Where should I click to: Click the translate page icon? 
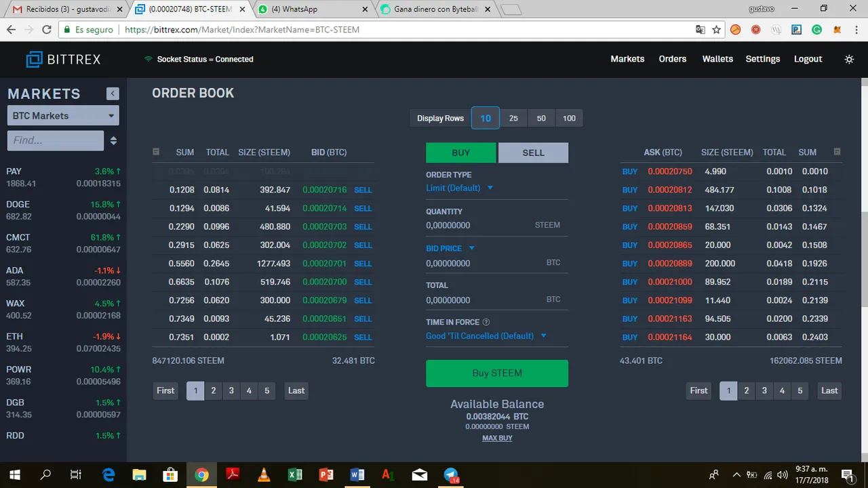[x=701, y=30]
